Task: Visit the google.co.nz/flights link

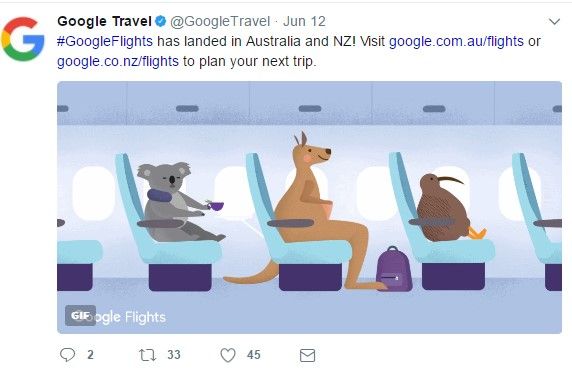Action: pos(118,61)
